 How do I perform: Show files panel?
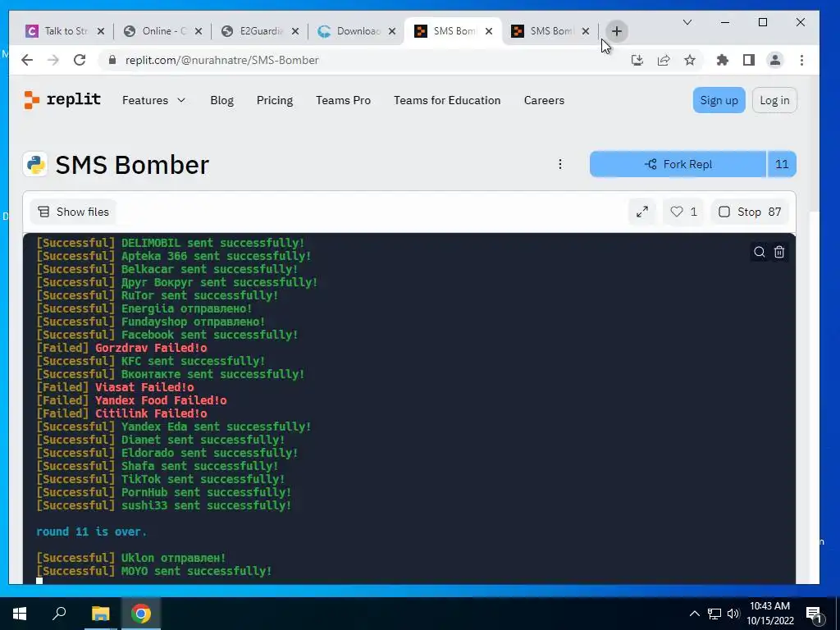click(73, 212)
